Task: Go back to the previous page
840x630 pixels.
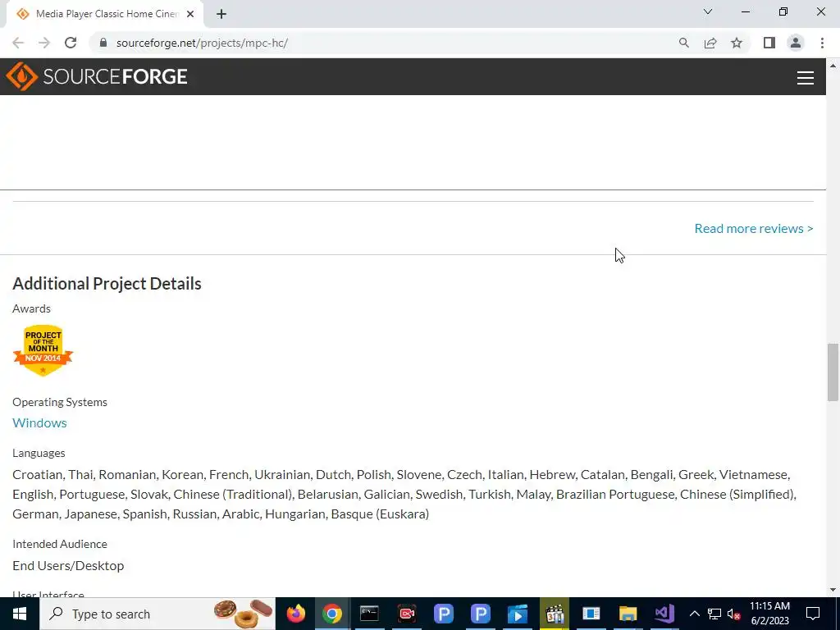Action: (18, 43)
